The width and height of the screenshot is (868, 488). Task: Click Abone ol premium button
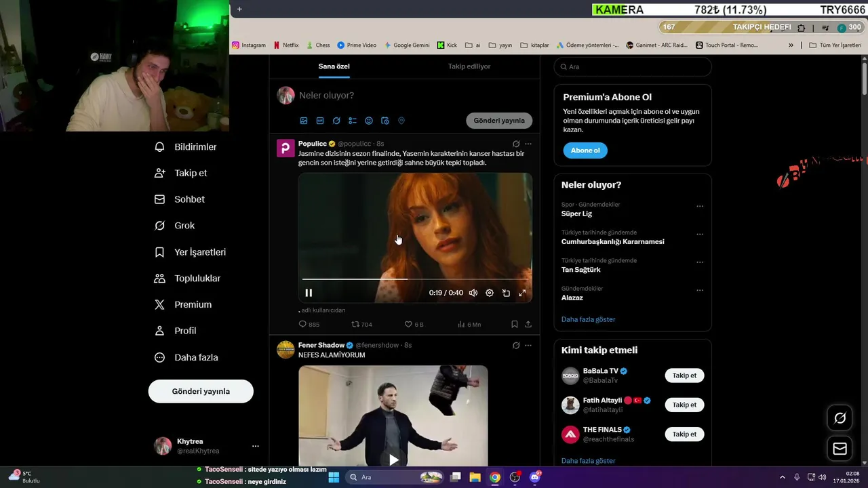click(585, 150)
